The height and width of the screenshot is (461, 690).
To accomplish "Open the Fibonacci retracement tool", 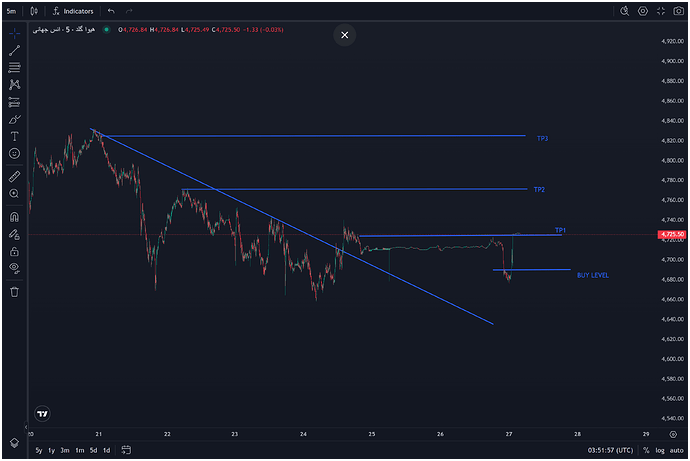I will click(15, 67).
